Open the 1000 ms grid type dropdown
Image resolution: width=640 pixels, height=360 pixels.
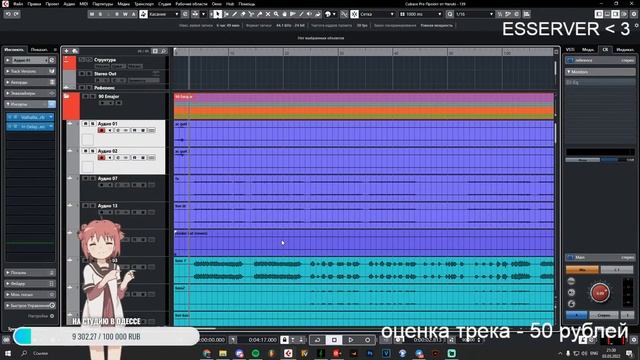coord(421,14)
